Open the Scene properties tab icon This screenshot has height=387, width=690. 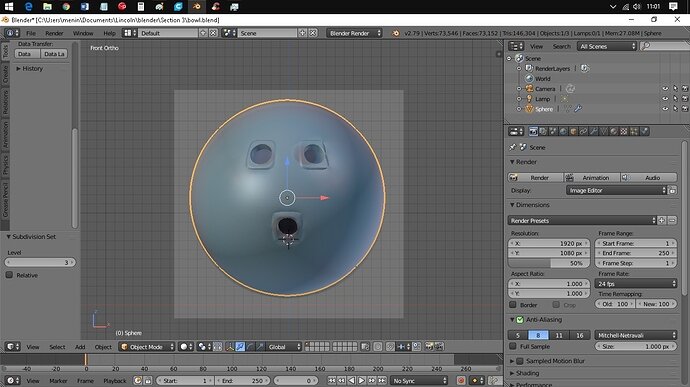pyautogui.click(x=553, y=131)
